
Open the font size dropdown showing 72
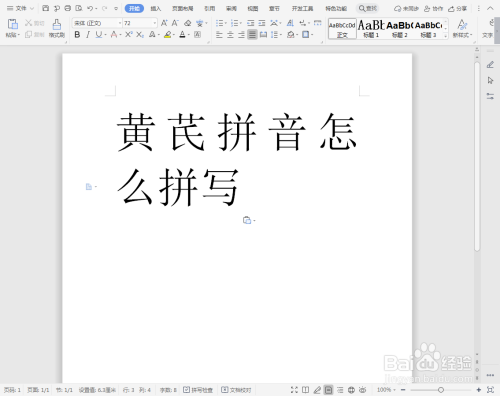[154, 23]
